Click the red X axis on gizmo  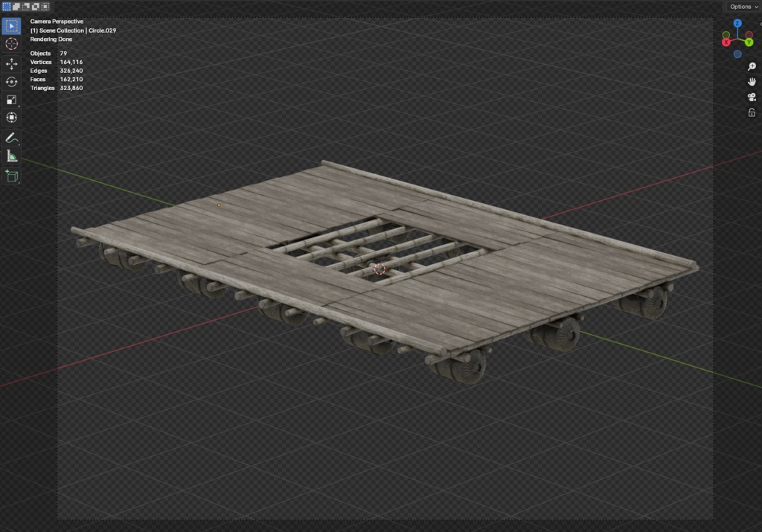(726, 42)
